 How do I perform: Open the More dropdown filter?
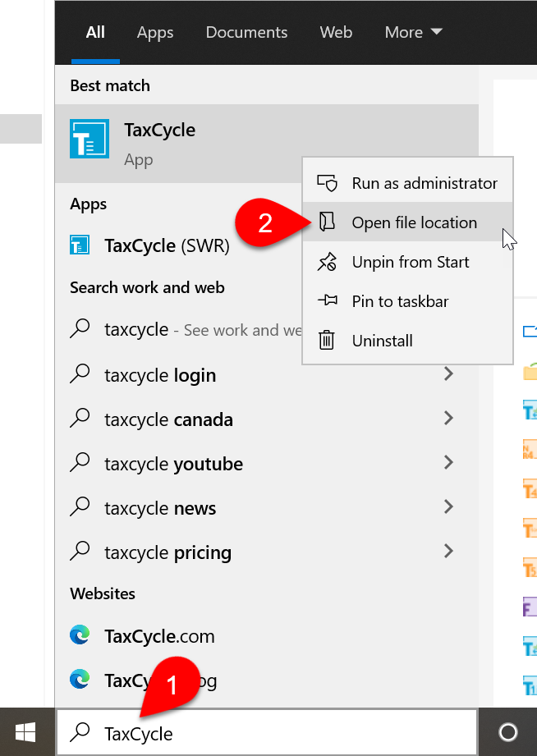413,32
